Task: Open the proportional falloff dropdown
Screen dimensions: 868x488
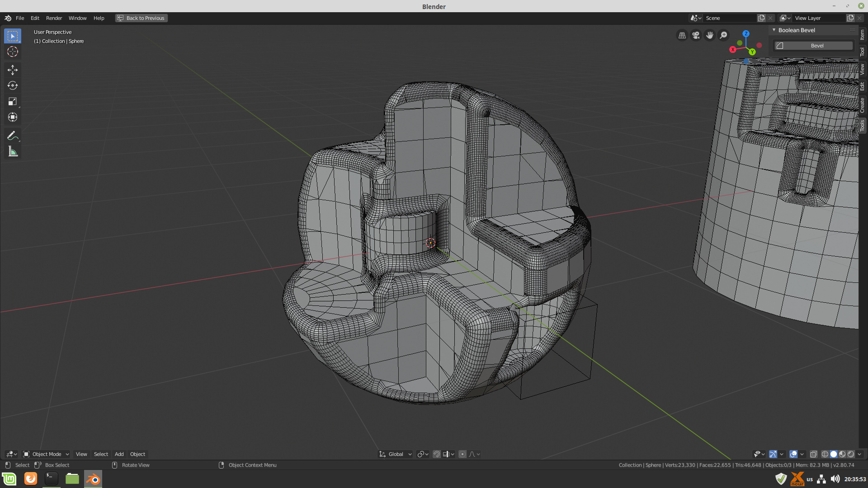Action: click(x=474, y=454)
